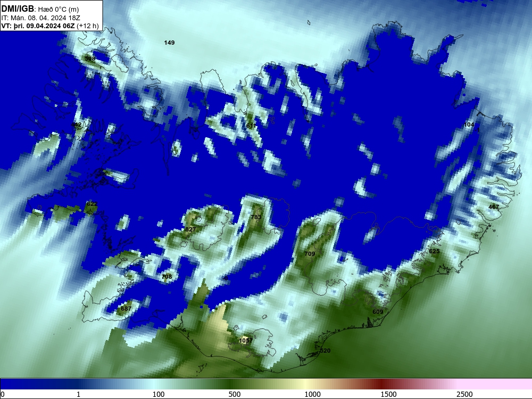532x399 pixels.
Task: Click the 508 value in the Westfjords
Action: click(90, 59)
